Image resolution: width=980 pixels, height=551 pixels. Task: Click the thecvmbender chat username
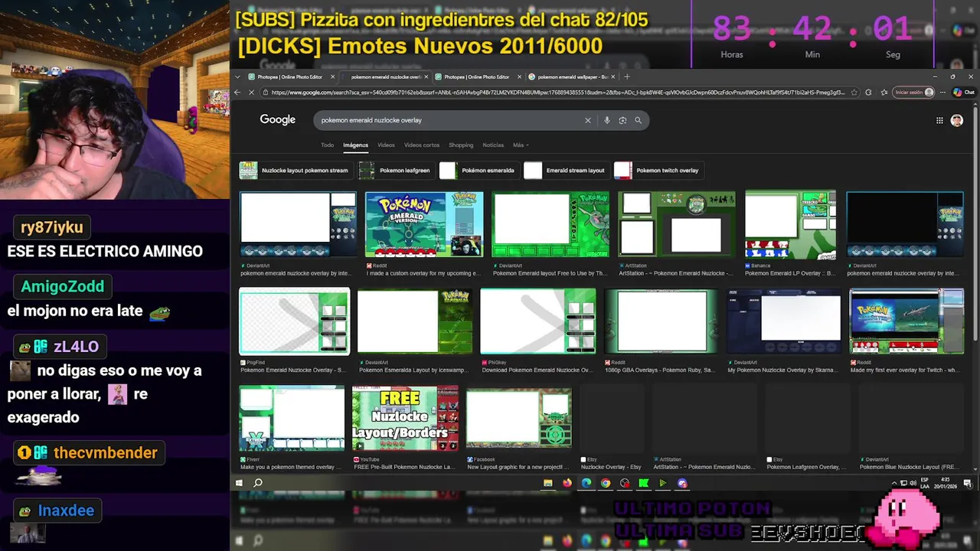(x=105, y=452)
